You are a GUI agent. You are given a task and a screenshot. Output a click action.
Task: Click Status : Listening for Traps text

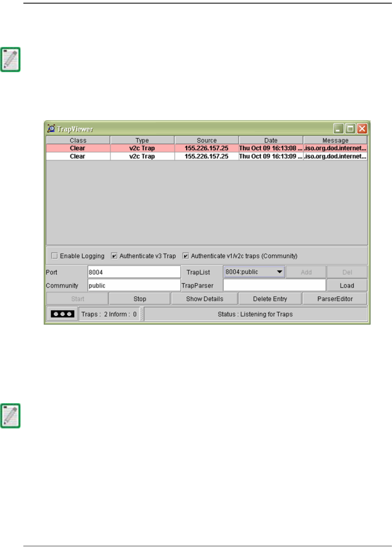pyautogui.click(x=255, y=314)
